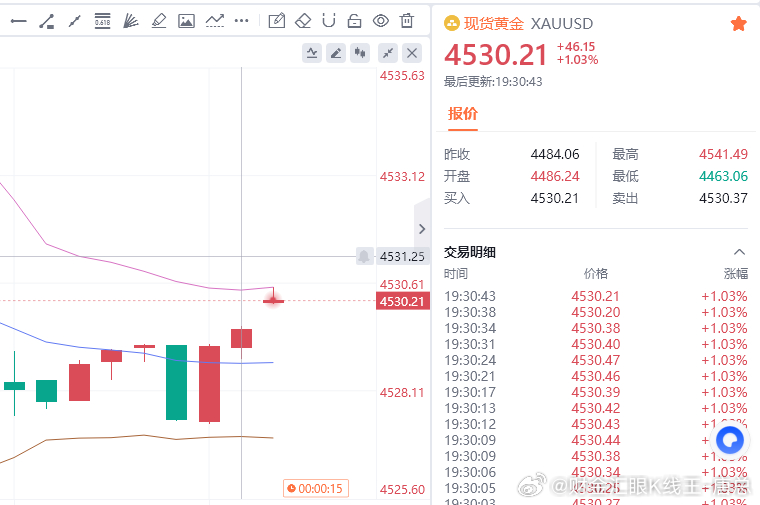Click the 4531.25 alert price label

click(403, 256)
